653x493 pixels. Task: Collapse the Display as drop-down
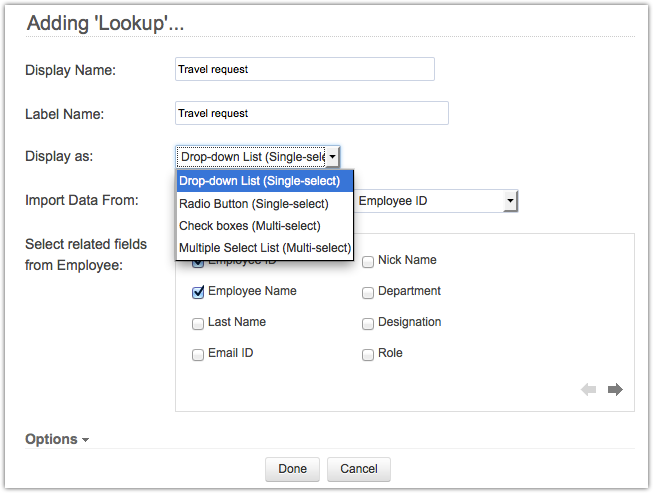332,156
